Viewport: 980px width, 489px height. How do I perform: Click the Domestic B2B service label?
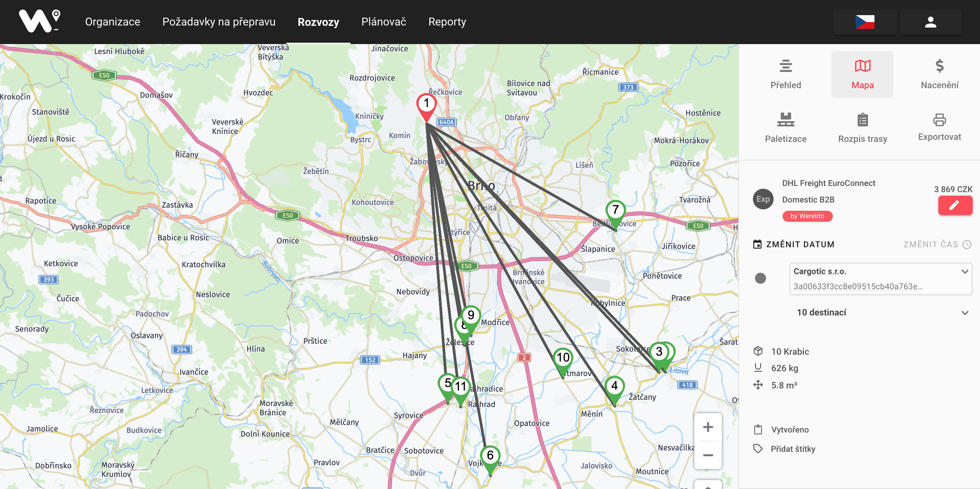coord(808,200)
